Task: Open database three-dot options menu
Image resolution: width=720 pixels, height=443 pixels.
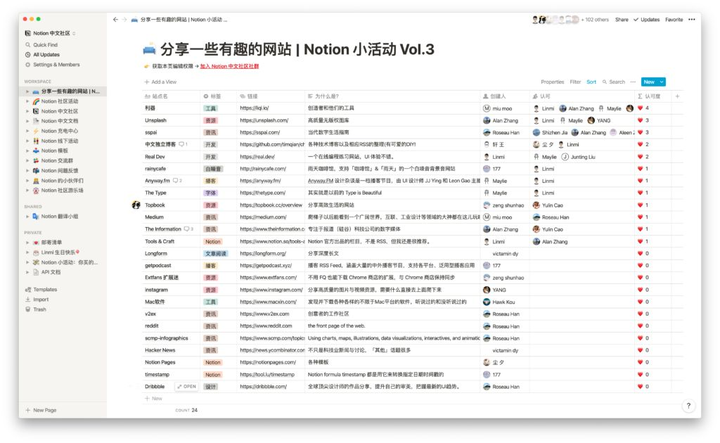Action: (x=633, y=82)
